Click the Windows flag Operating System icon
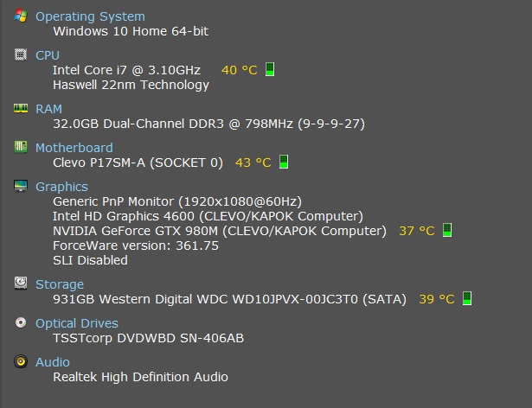This screenshot has height=408, width=532. click(x=21, y=16)
